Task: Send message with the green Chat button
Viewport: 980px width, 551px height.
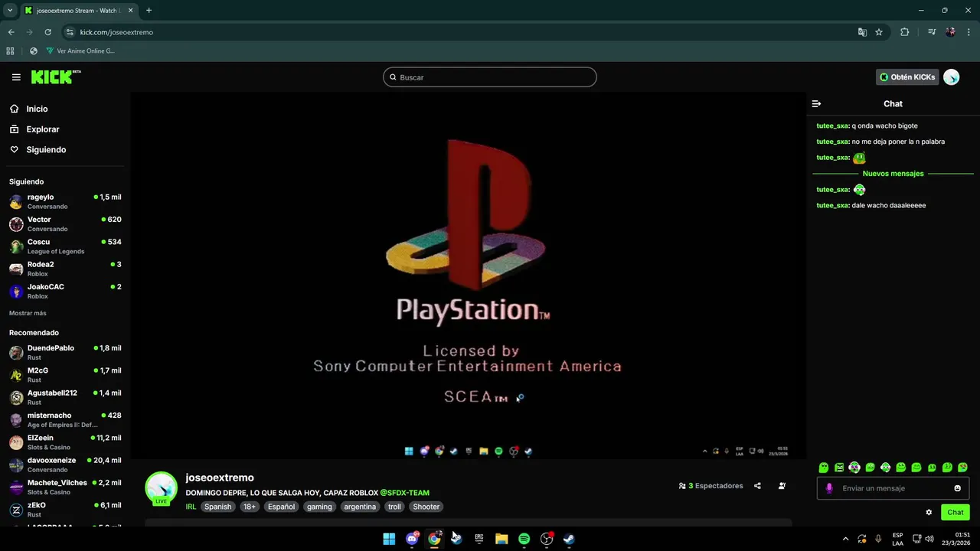Action: tap(955, 513)
